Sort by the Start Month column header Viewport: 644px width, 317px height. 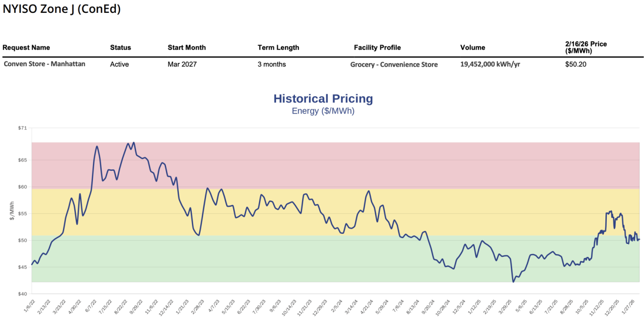[187, 47]
